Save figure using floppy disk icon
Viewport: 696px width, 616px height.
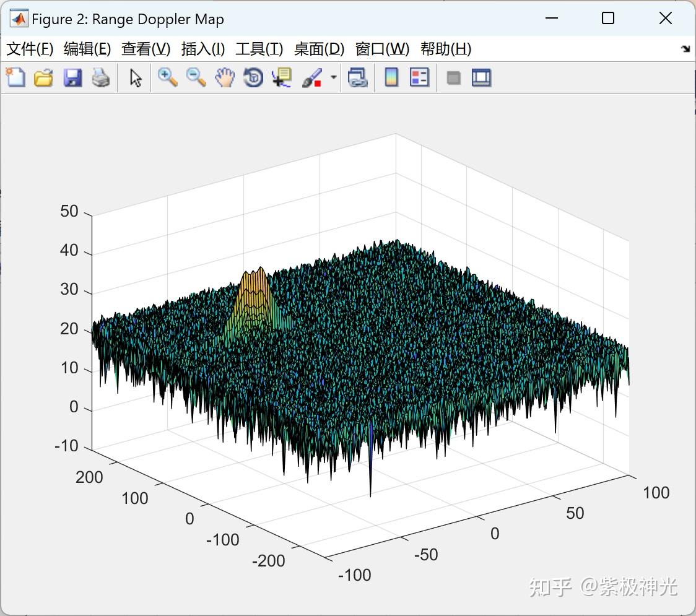pyautogui.click(x=72, y=77)
